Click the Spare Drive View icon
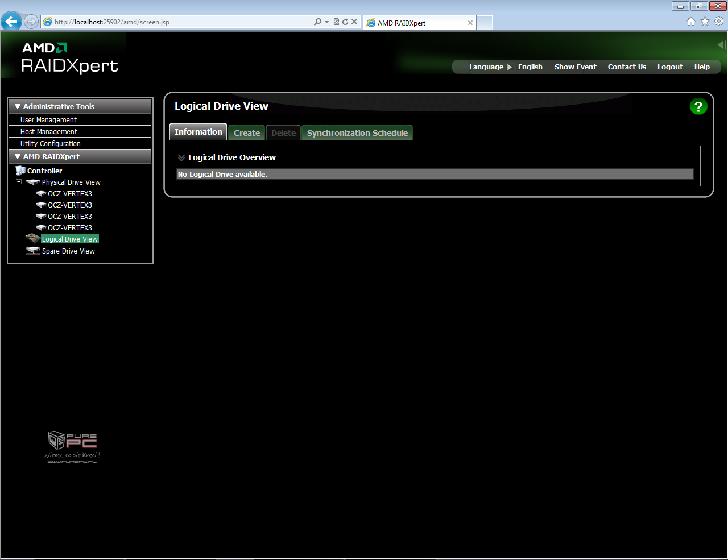 (33, 251)
